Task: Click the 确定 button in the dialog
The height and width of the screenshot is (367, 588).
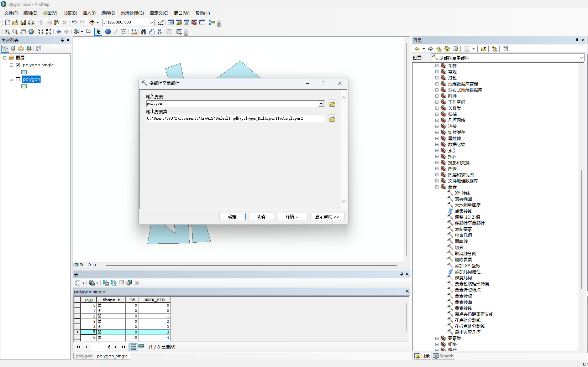Action: point(232,217)
